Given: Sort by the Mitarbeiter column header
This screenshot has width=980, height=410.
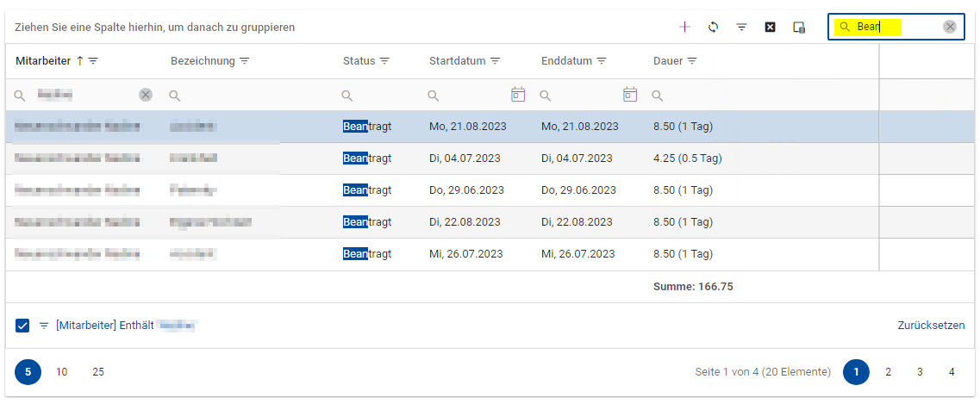Looking at the screenshot, I should tap(44, 61).
